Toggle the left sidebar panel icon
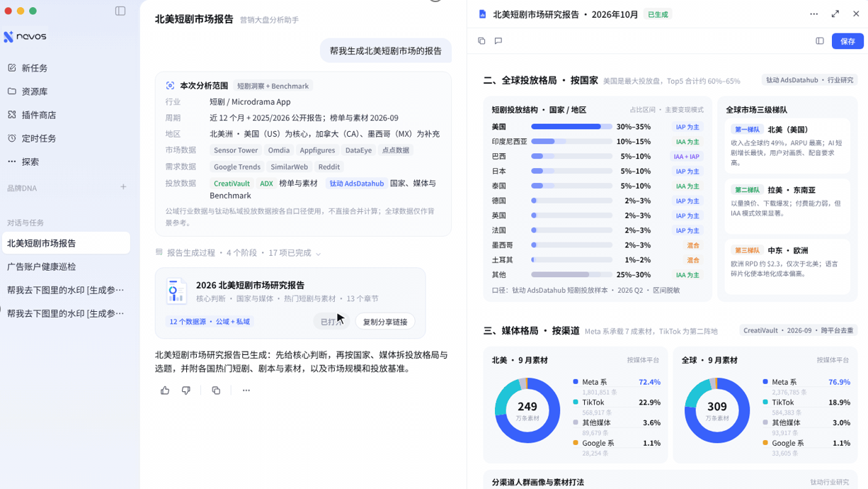The image size is (868, 489). [x=120, y=11]
